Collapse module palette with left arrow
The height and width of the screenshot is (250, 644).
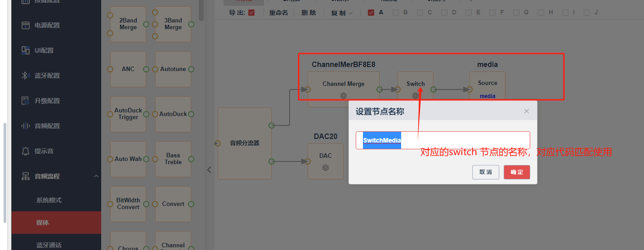(209, 170)
